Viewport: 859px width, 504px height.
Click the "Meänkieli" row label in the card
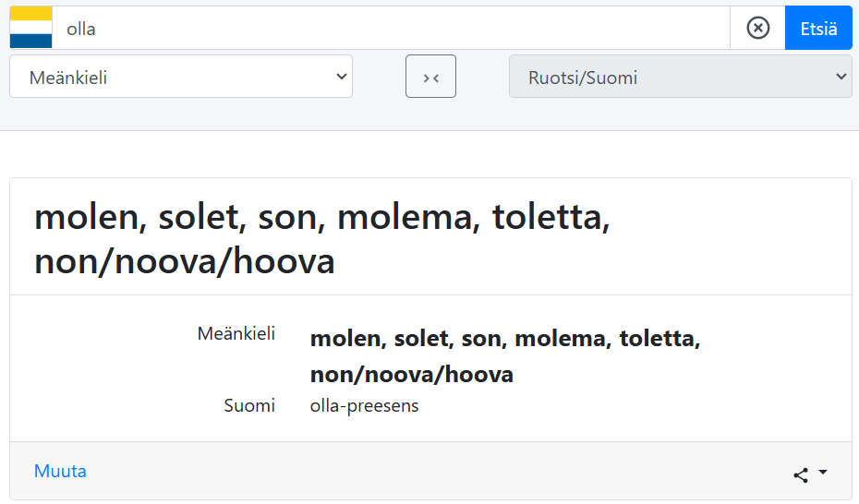[236, 333]
